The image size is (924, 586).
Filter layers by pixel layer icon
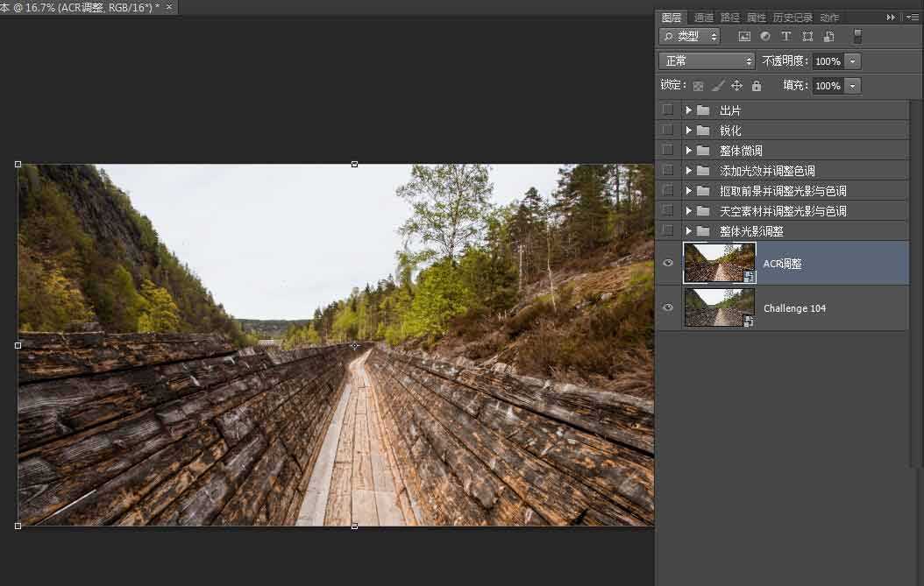(745, 37)
